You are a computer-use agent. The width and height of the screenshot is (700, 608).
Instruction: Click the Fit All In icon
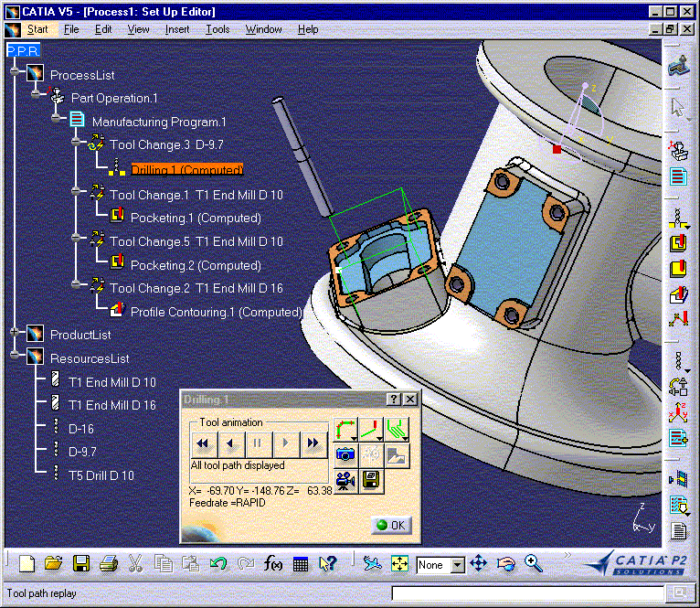click(399, 564)
